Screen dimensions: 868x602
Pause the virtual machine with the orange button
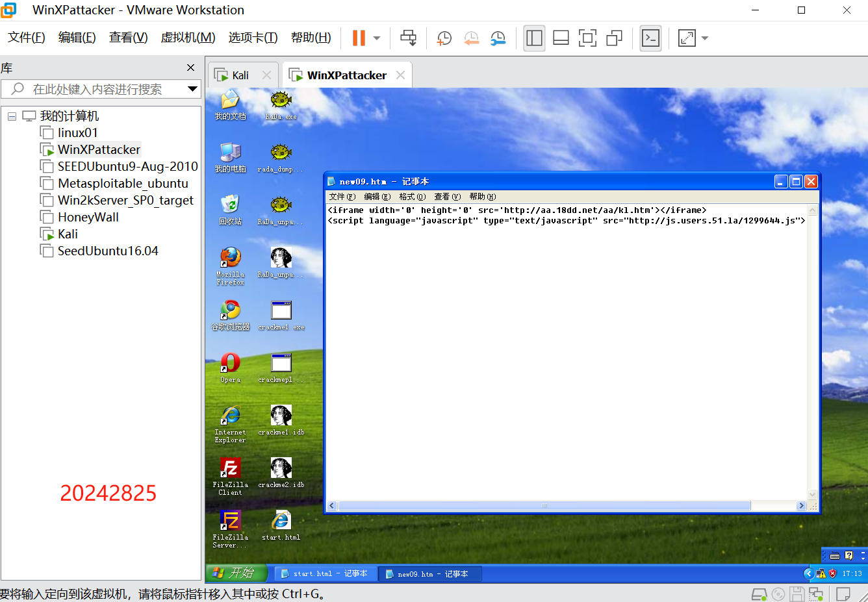tap(359, 38)
